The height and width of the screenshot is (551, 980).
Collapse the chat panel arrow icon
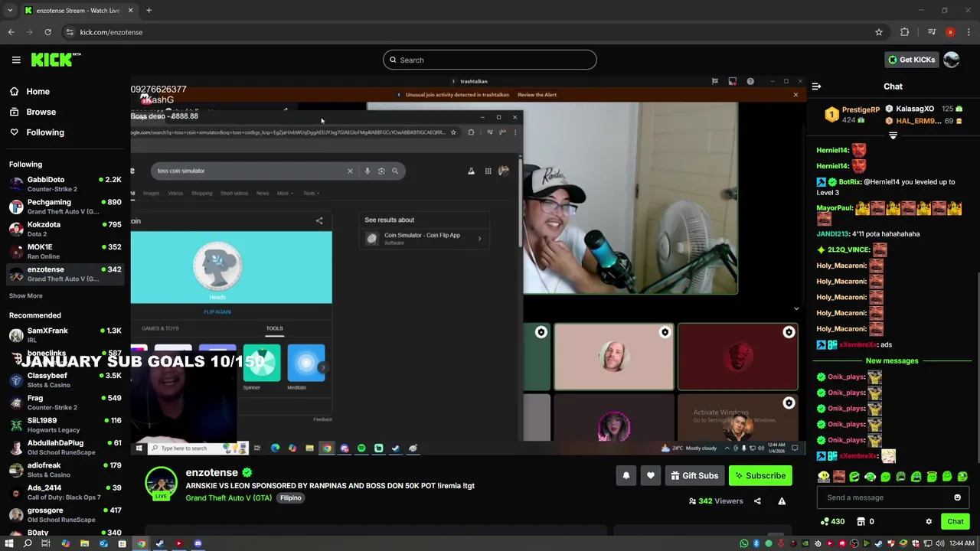click(x=816, y=86)
